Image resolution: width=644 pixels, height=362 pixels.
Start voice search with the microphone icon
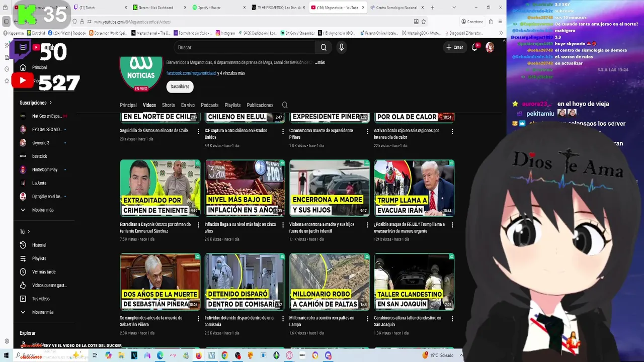coord(341,47)
